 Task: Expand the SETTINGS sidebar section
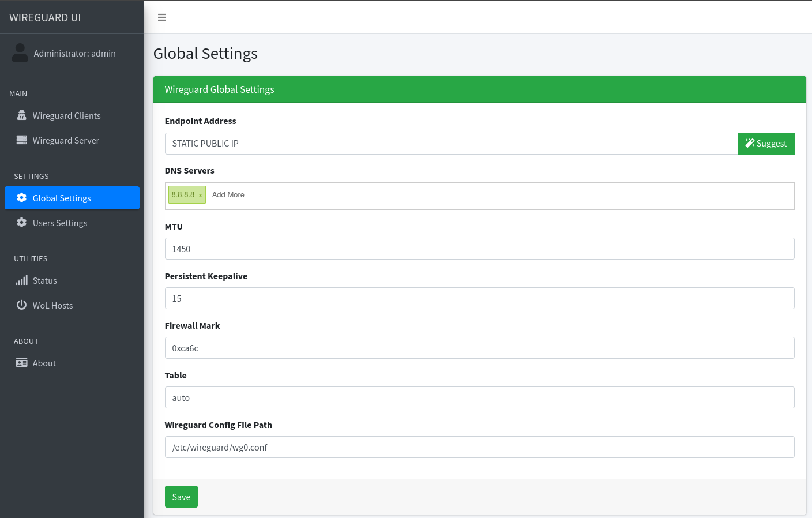coord(31,176)
